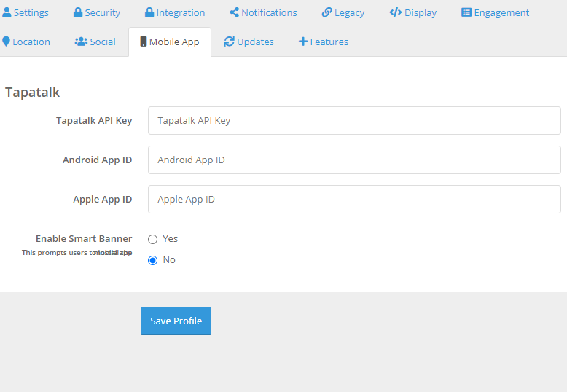The image size is (567, 392).
Task: Go to the Integration tab
Action: coord(175,12)
